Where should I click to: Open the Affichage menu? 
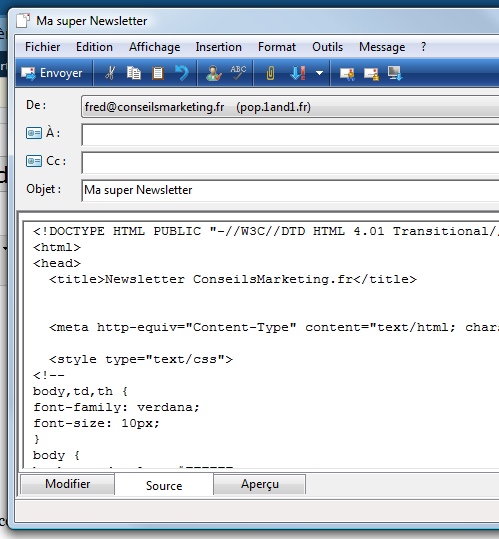(154, 47)
